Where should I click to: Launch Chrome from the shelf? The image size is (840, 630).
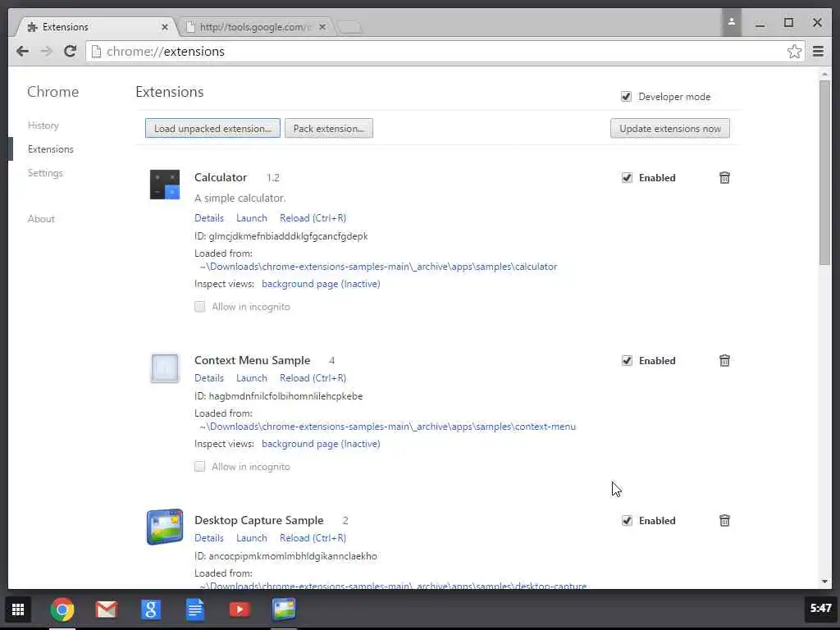coord(62,609)
